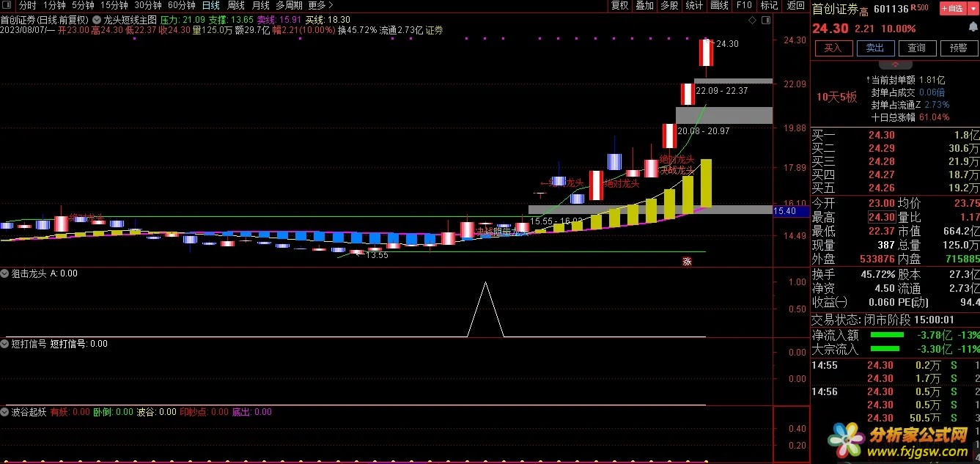
Task: Click the 复权 toolbar button
Action: (619, 5)
